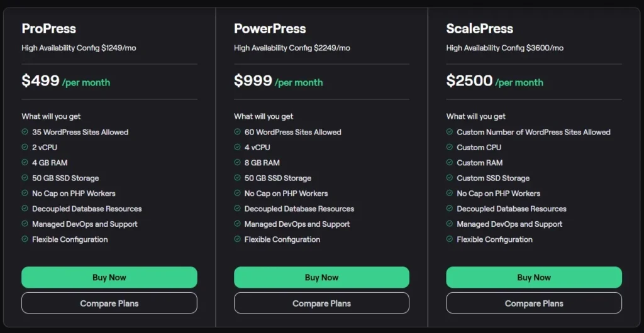The image size is (644, 333).
Task: Click checkmark icon next to 2 vCPU
Action: [x=25, y=147]
